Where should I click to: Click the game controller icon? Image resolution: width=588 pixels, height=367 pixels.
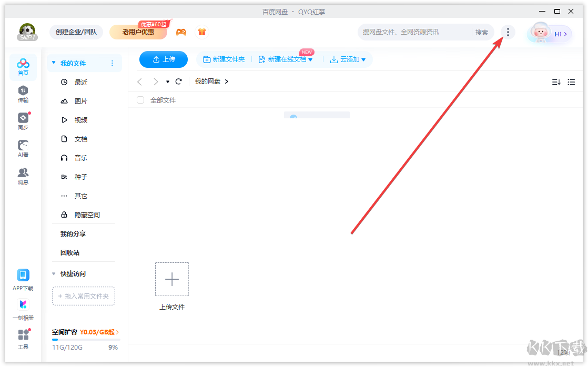tap(181, 32)
